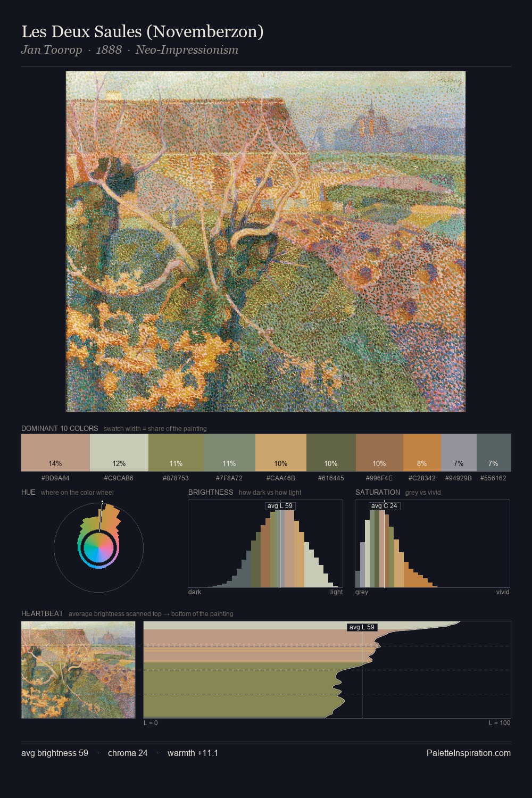Select the #C28342 orange swatch
The image size is (532, 798).
click(422, 453)
